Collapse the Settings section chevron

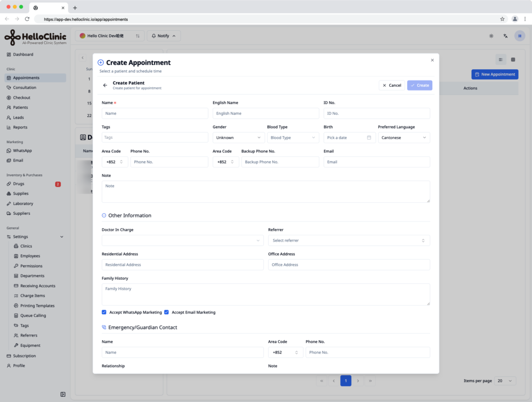(x=62, y=237)
